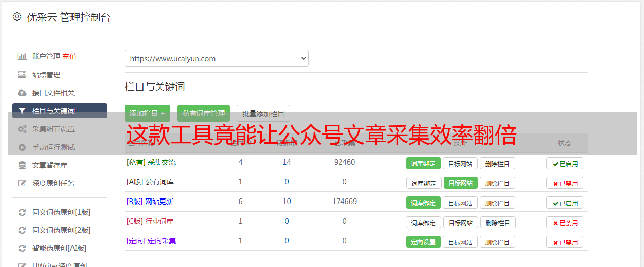Click the 私有词库管理 button

point(203,113)
